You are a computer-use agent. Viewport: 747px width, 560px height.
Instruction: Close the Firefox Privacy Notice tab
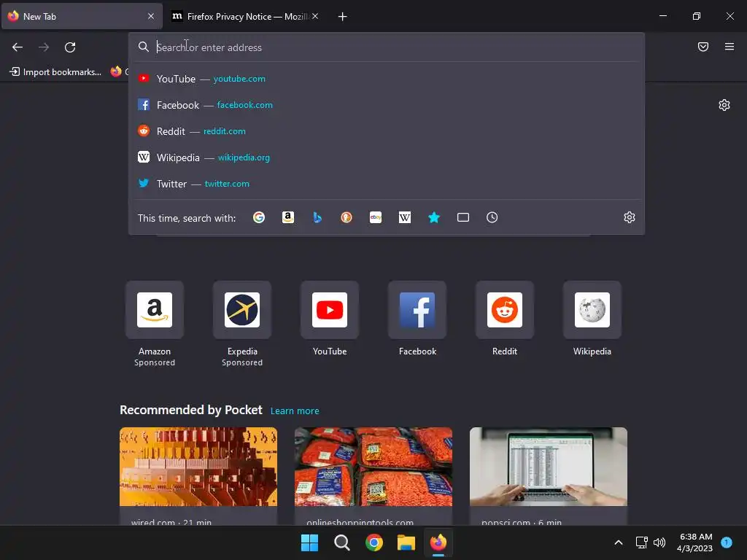point(315,16)
